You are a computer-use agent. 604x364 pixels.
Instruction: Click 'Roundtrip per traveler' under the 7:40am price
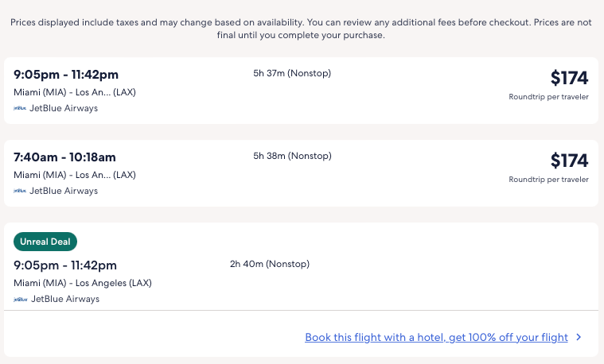(548, 180)
